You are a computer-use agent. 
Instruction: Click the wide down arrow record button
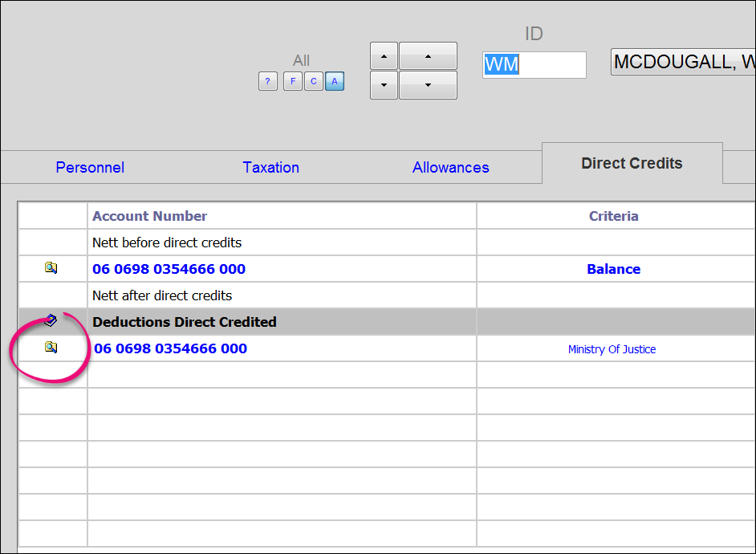pos(428,85)
